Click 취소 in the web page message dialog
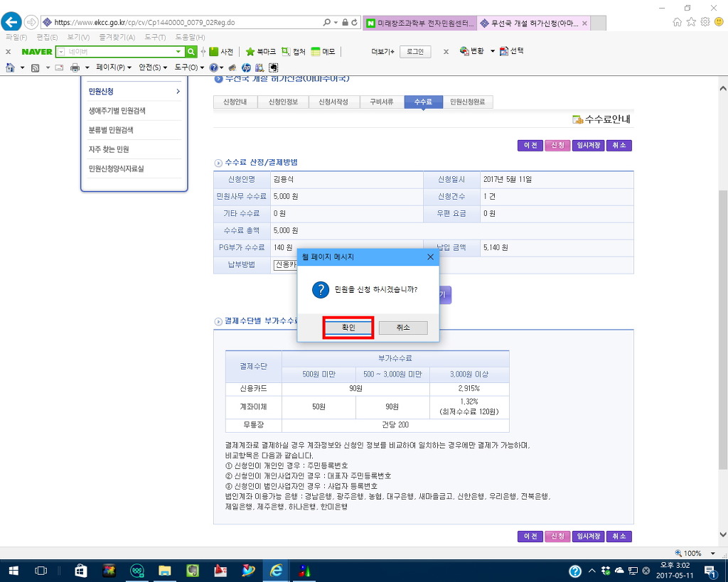Viewport: 728px width, 582px height. [x=403, y=328]
